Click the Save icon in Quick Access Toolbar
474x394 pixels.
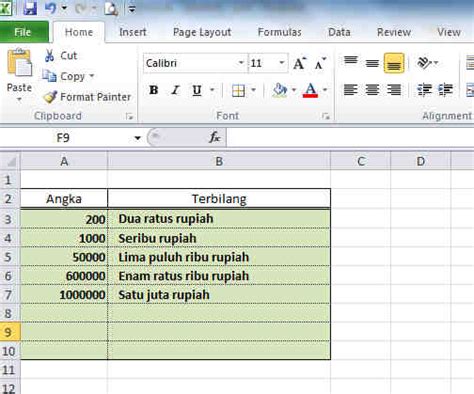point(30,8)
